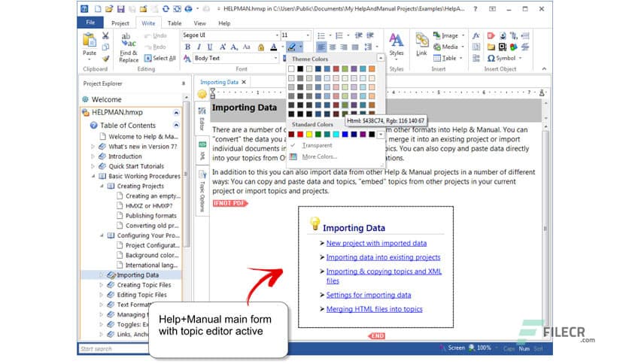Apply font color with the underlined A icon
Image resolution: width=629 pixels, height=364 pixels.
pos(274,47)
